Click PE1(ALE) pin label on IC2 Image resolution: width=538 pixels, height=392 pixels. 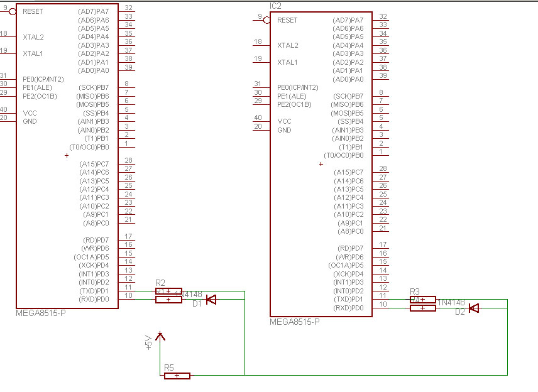[x=292, y=96]
